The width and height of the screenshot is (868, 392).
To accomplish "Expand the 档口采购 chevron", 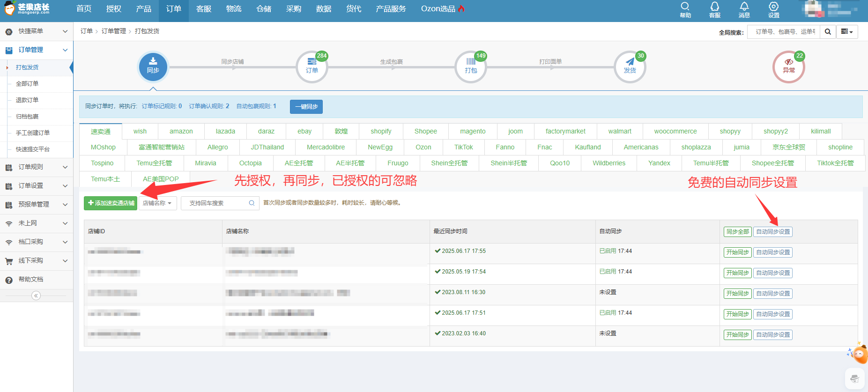I will pos(65,242).
